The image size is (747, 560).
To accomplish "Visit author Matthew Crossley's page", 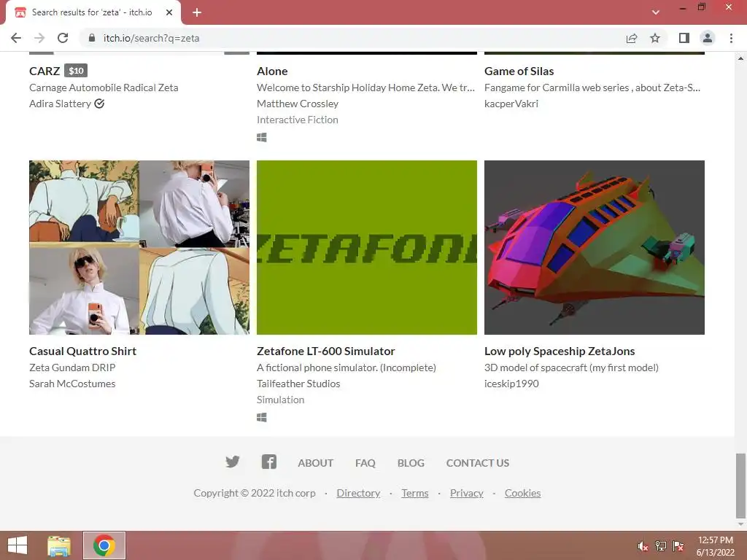I will (298, 104).
